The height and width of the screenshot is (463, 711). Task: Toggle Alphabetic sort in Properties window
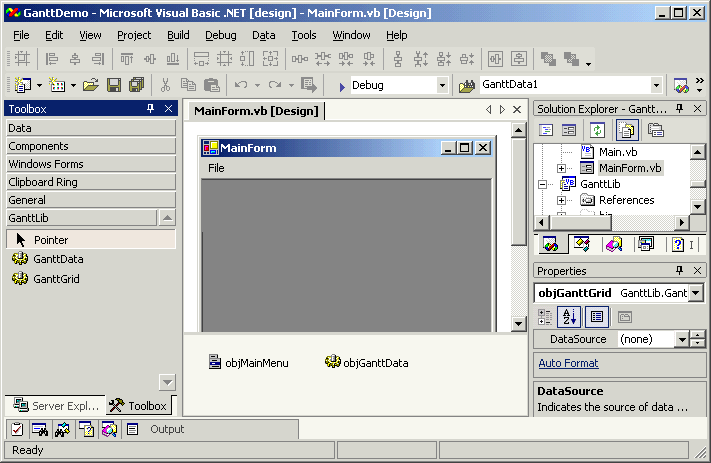click(x=569, y=317)
